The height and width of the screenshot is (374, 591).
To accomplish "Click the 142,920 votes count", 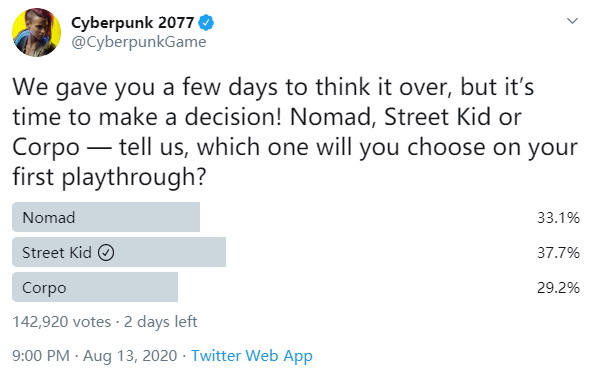I will (62, 322).
